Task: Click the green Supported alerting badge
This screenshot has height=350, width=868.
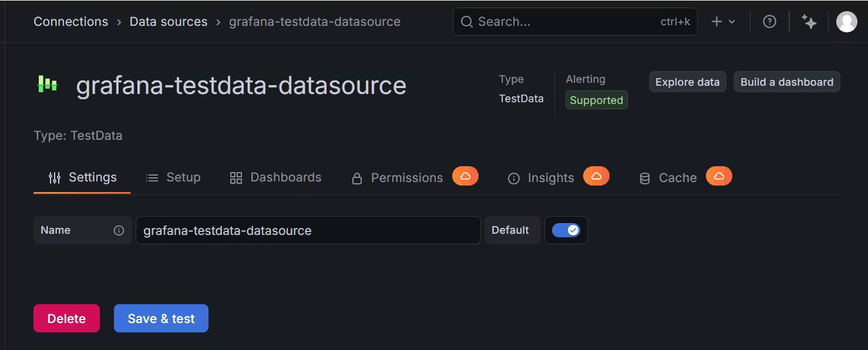Action: tap(596, 100)
